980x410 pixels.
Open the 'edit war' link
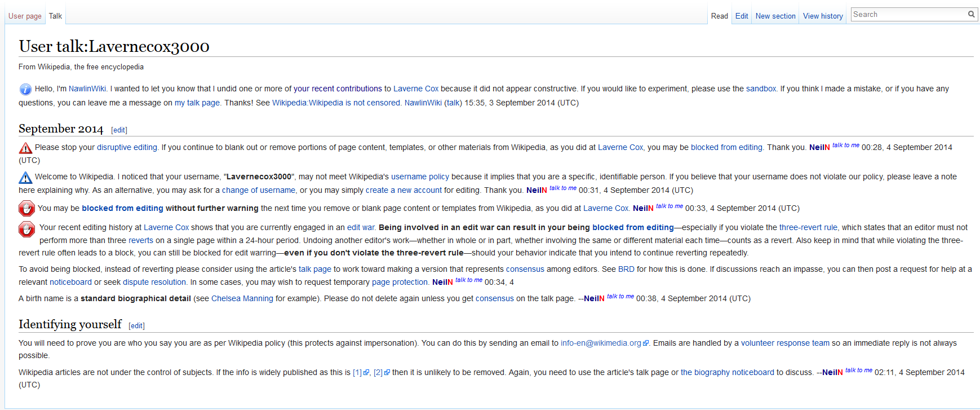click(x=361, y=227)
